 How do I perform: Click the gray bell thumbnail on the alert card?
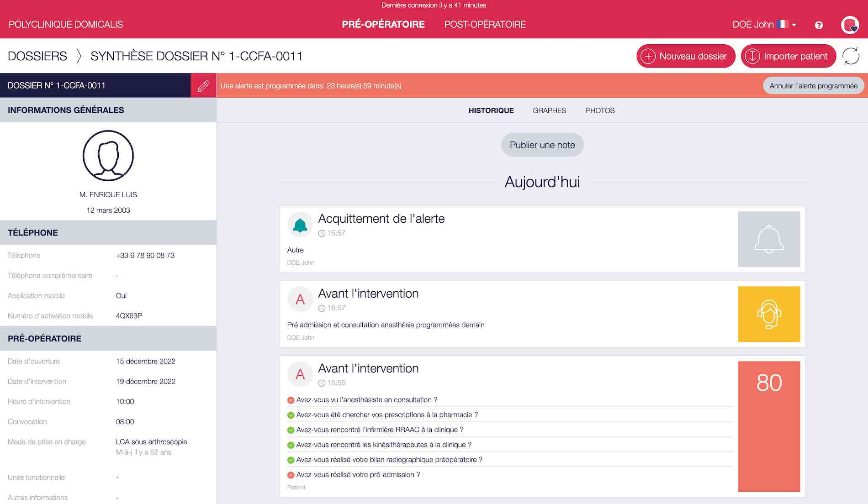tap(769, 239)
